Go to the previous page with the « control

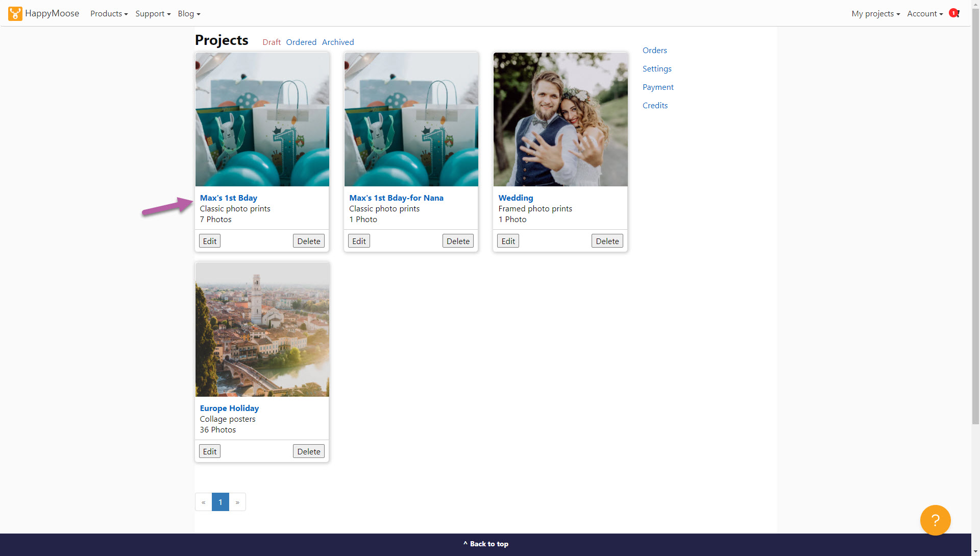[203, 502]
